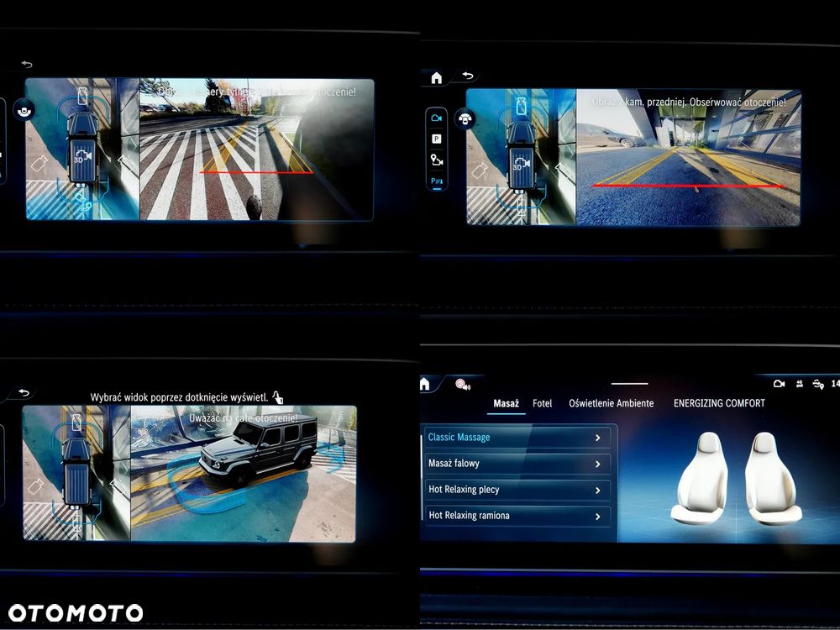This screenshot has height=630, width=840.
Task: Select front camera icon in 3D view screen
Action: tap(76, 423)
